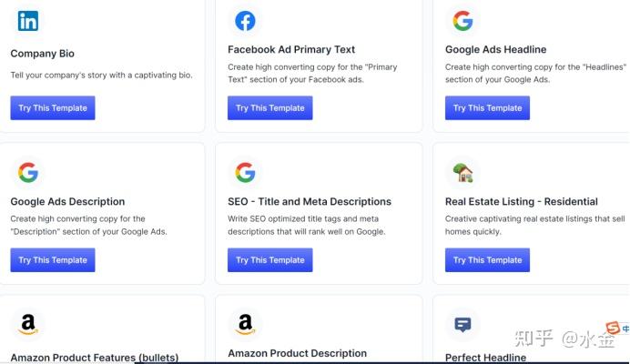
Task: Click the chat bubble icon on Perfect Headline
Action: pos(462,325)
